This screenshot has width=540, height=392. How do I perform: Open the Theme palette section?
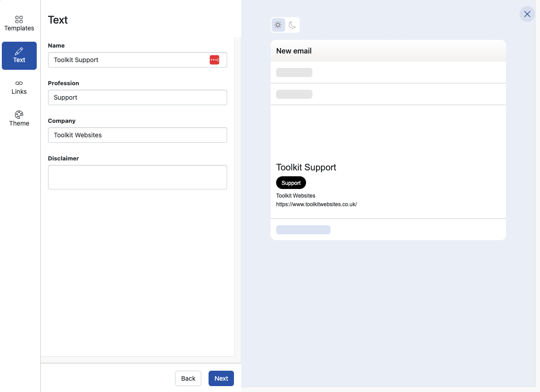pyautogui.click(x=19, y=119)
